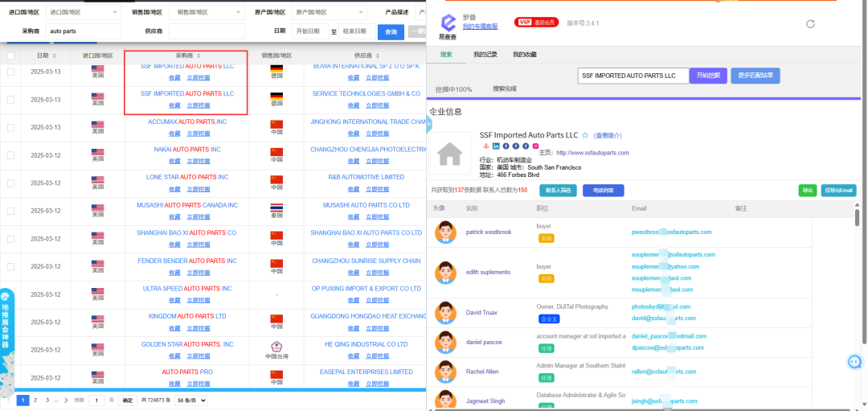Select page 1 in pagination

pos(23,400)
